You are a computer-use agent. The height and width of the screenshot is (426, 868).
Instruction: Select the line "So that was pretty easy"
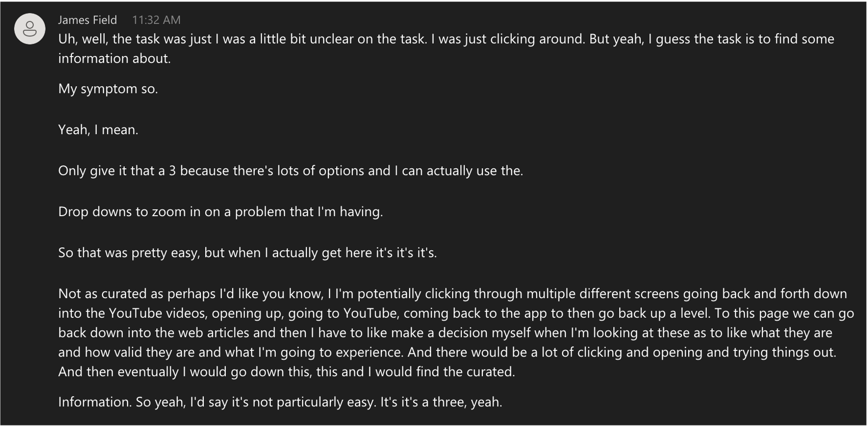point(247,253)
